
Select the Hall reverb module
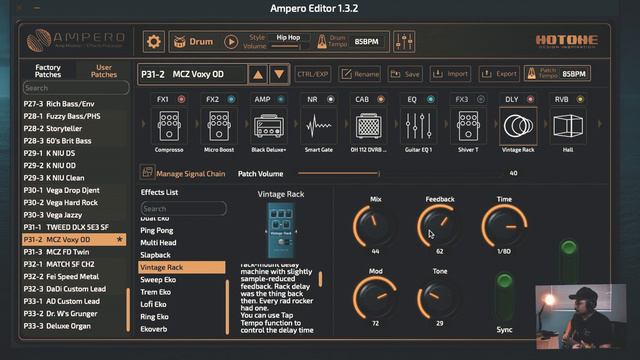568,126
